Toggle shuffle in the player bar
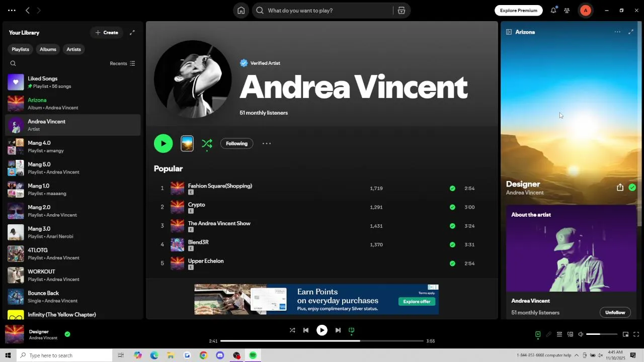This screenshot has height=362, width=644. 292,330
